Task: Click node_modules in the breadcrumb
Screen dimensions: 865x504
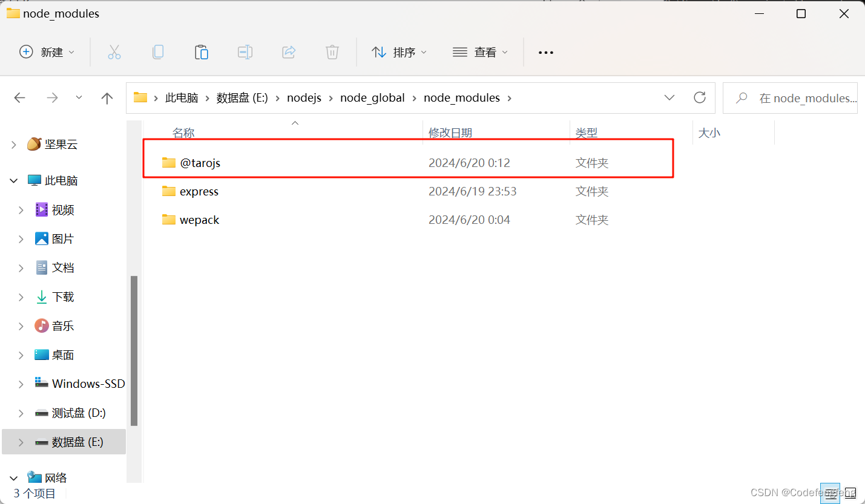Action: 462,98
